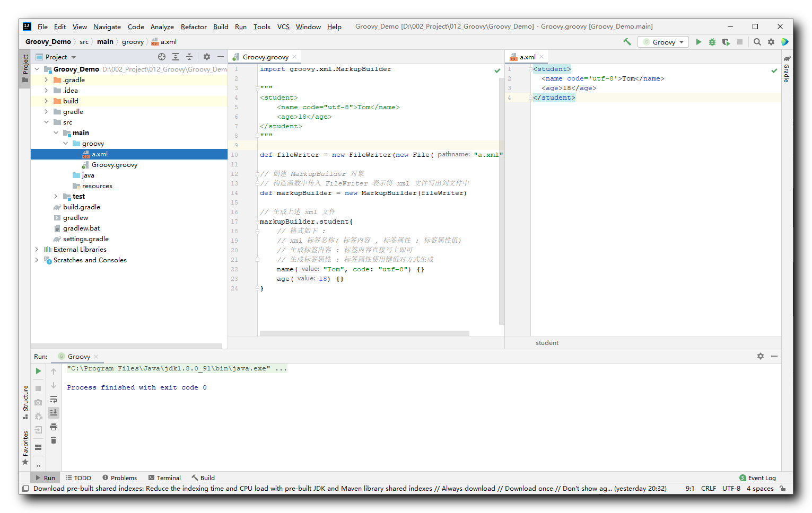812x513 pixels.
Task: Close the Groovy.groovy tab
Action: 294,57
